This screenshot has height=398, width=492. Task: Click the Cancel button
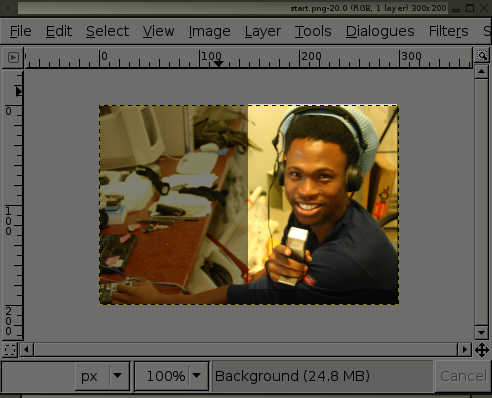463,376
